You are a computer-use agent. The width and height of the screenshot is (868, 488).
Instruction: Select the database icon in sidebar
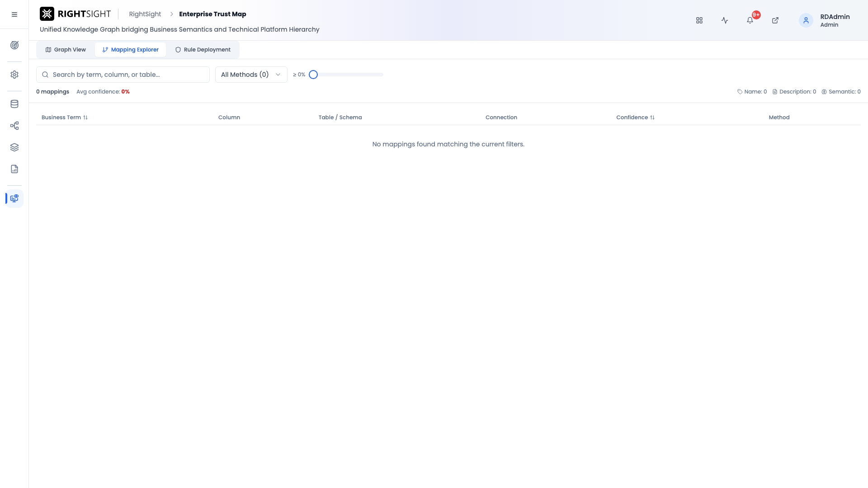pos(14,104)
